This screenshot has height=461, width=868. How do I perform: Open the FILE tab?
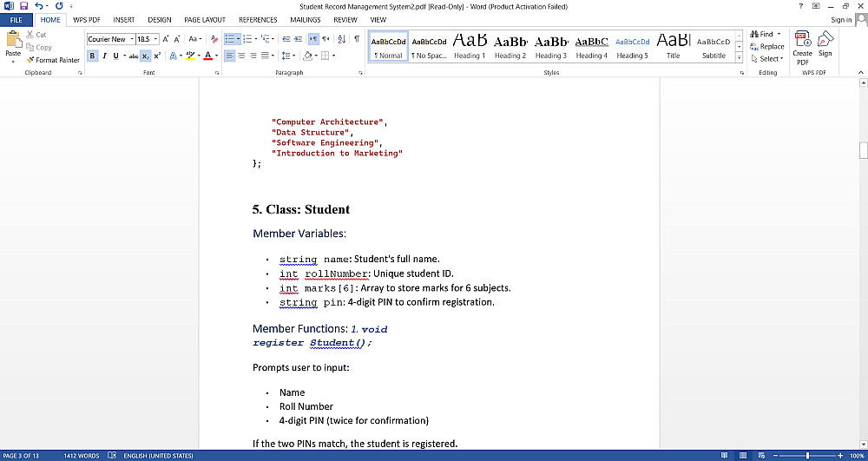[16, 20]
